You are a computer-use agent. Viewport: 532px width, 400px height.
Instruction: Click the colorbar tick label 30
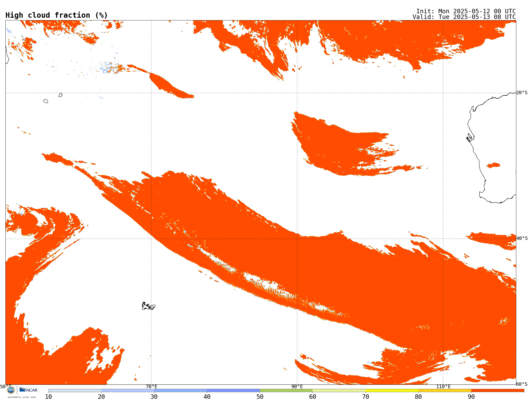[154, 397]
